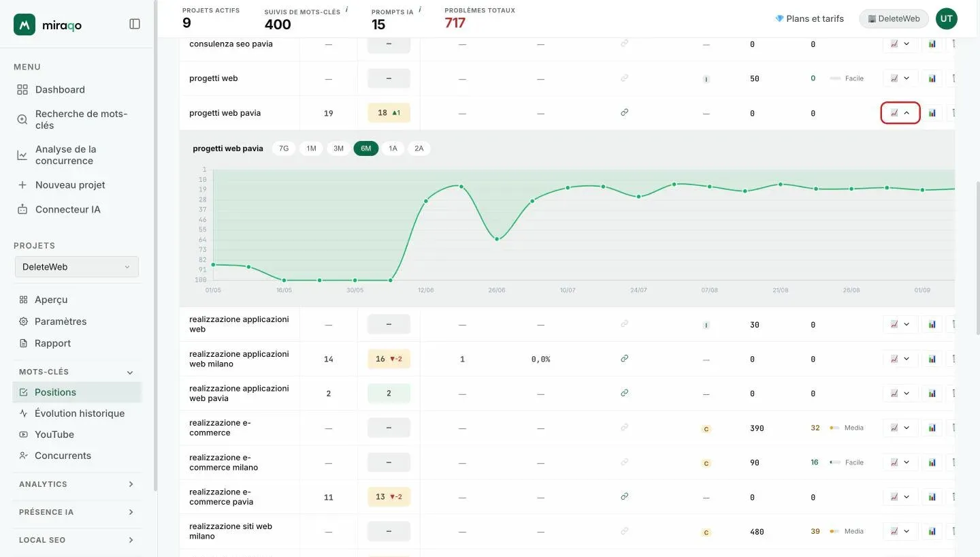Click link icon for realizzazione applicazioni web pavia
Screen dimensions: 980x557
tap(624, 393)
